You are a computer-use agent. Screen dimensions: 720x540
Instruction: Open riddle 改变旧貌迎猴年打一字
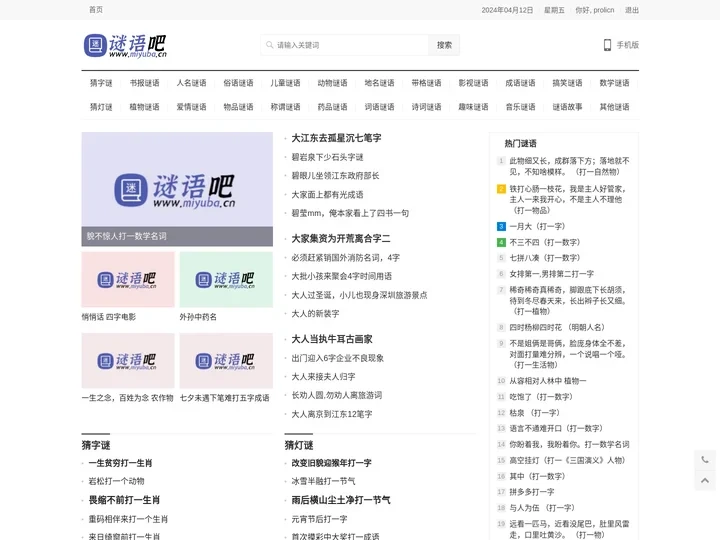tap(332, 463)
